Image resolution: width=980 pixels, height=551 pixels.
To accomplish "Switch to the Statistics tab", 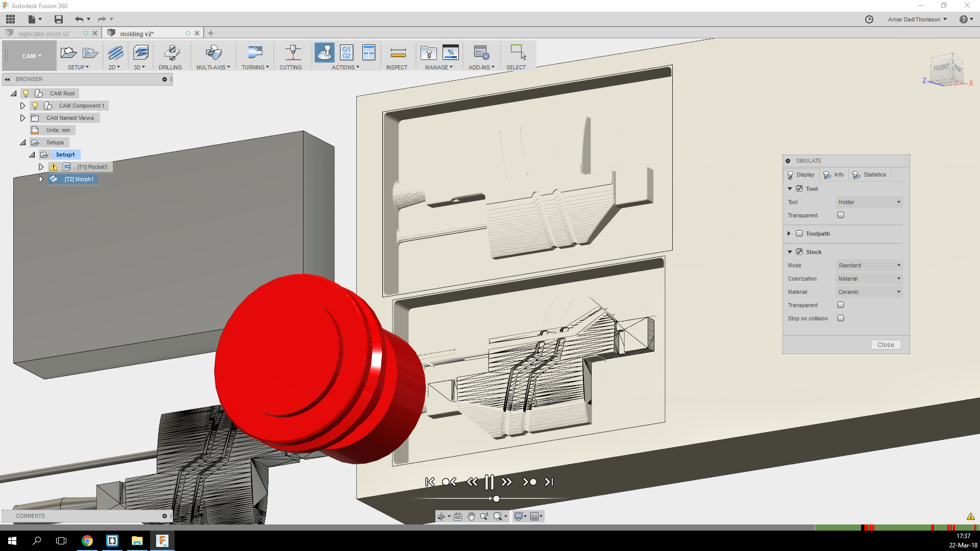I will click(x=870, y=174).
